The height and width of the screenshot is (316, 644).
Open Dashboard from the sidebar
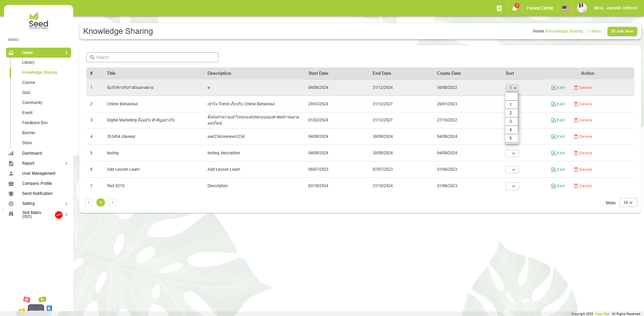pos(32,153)
